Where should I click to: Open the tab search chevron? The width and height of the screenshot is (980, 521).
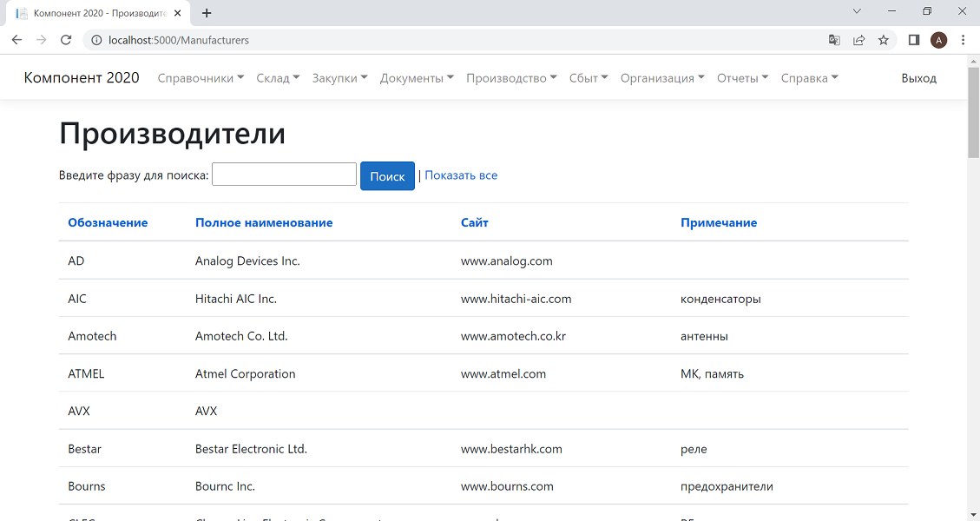pyautogui.click(x=857, y=11)
